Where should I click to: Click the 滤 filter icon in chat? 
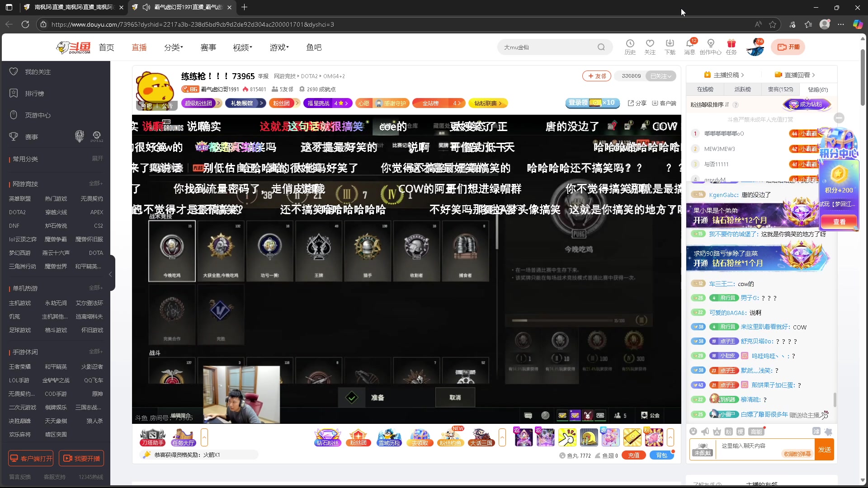[x=816, y=432]
